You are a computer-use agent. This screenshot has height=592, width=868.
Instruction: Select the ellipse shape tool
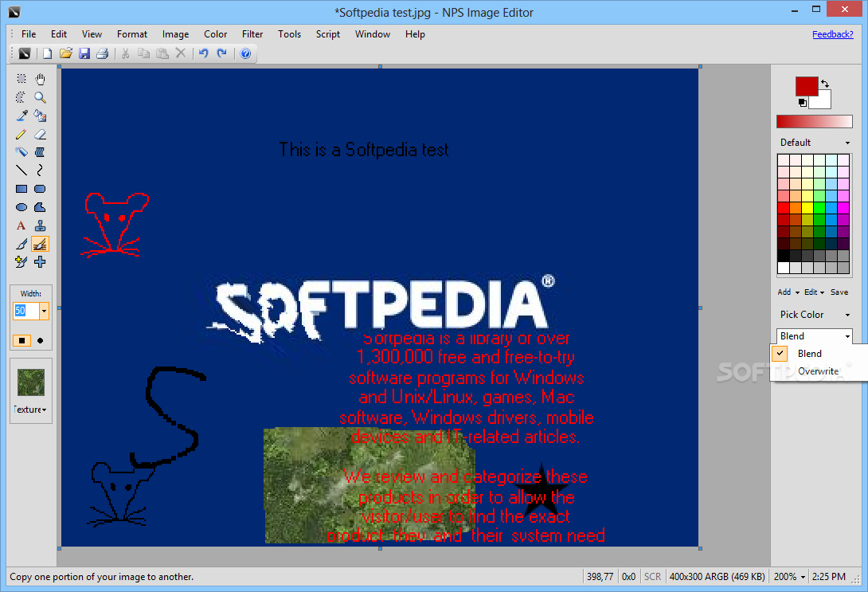point(21,207)
